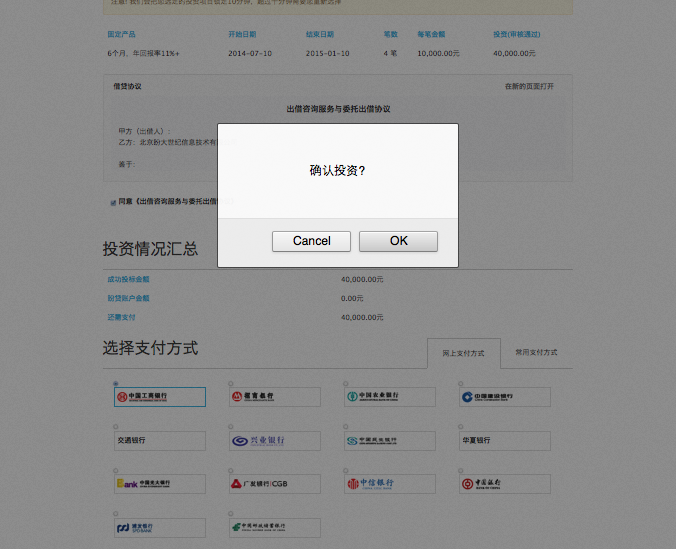Pick the 浦发银行 SPD Bank logo
This screenshot has width=676, height=549.
[x=159, y=527]
